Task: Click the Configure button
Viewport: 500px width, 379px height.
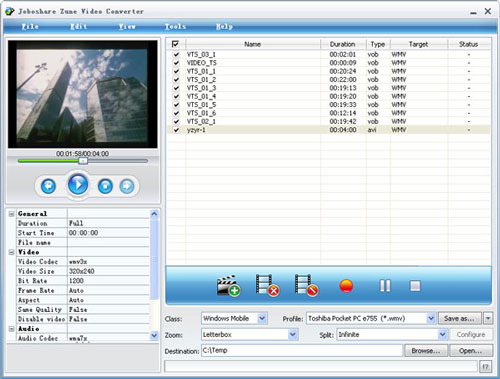Action: [471, 334]
